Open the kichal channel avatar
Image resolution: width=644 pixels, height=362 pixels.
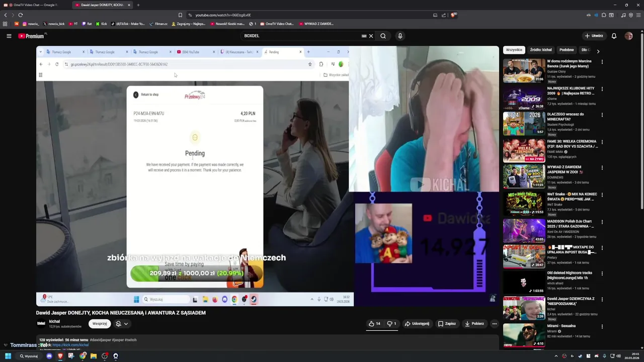click(x=41, y=323)
